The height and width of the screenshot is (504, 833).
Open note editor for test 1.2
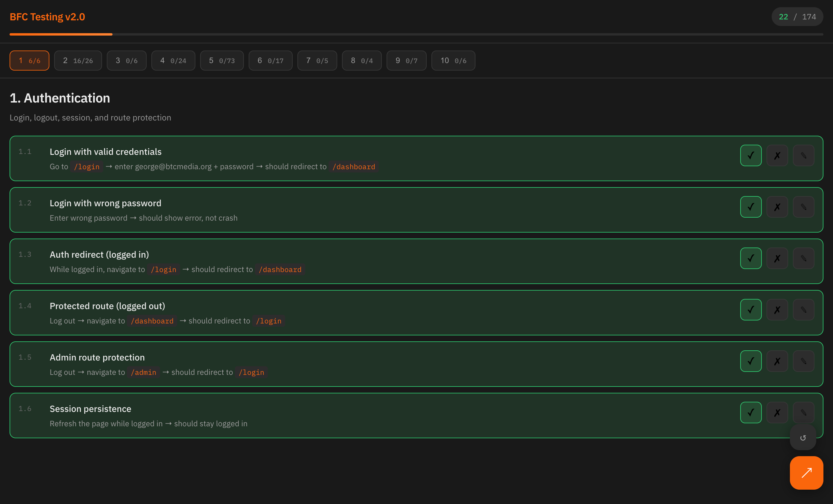pyautogui.click(x=803, y=207)
